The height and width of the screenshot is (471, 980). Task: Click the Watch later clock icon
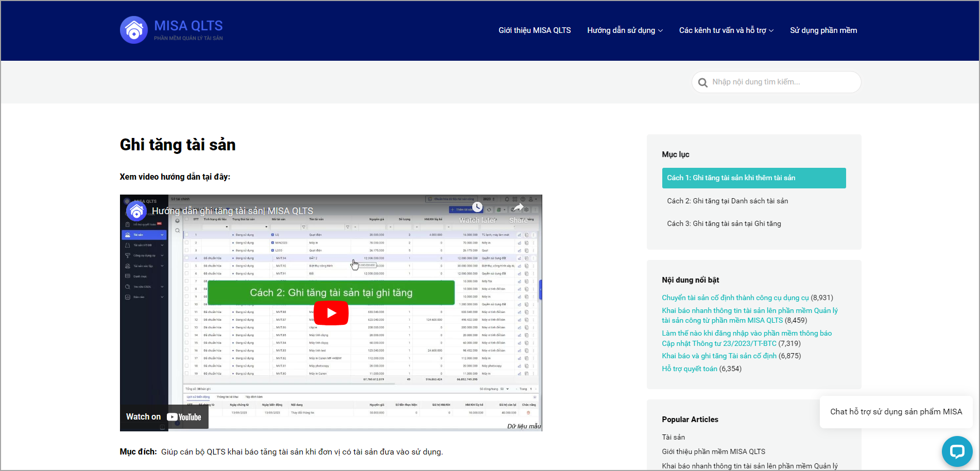(x=477, y=207)
